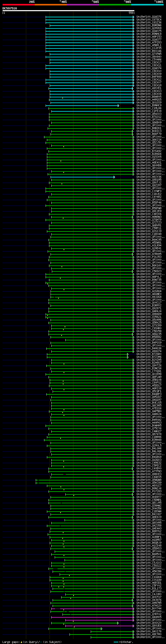166x644 pixels.
Task: Select the UniRef100_B6H5X1 label
Action: pyautogui.click(x=149, y=554)
